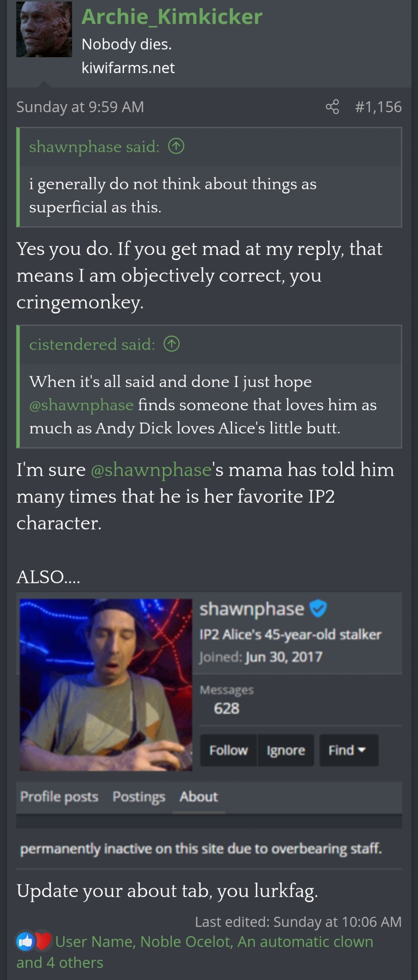Open the Find dropdown menu
Viewport: 418px width, 980px height.
(x=349, y=750)
